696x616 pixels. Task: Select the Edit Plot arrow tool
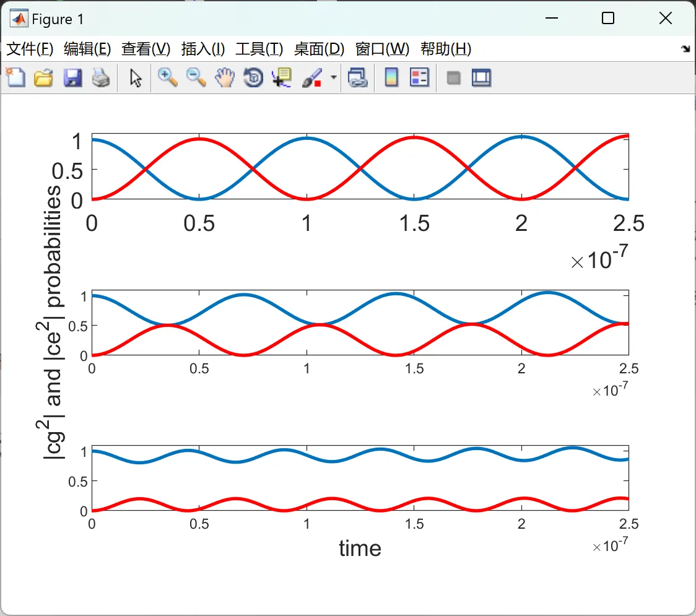[136, 78]
